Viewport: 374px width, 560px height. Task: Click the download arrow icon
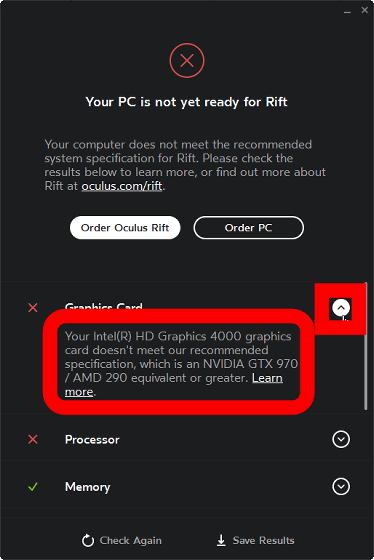click(221, 540)
